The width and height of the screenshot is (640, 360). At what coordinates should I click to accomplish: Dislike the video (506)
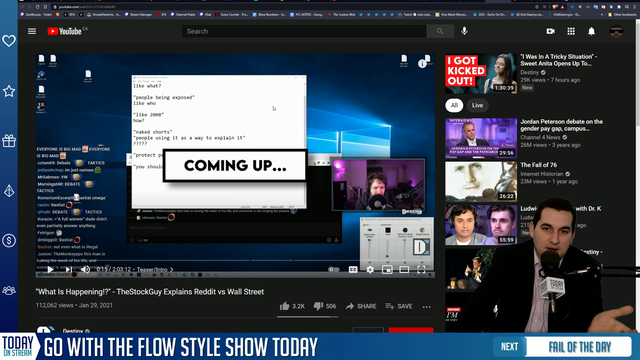click(325, 306)
